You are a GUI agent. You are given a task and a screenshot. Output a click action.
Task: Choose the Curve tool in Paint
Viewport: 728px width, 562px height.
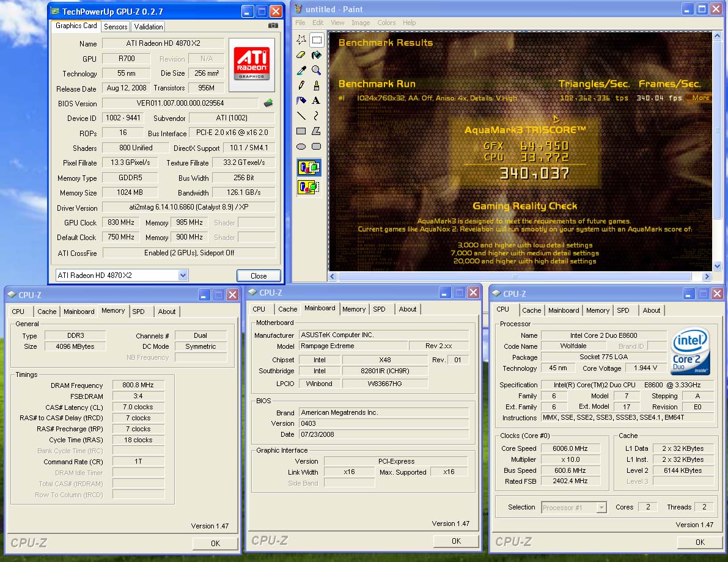(317, 115)
